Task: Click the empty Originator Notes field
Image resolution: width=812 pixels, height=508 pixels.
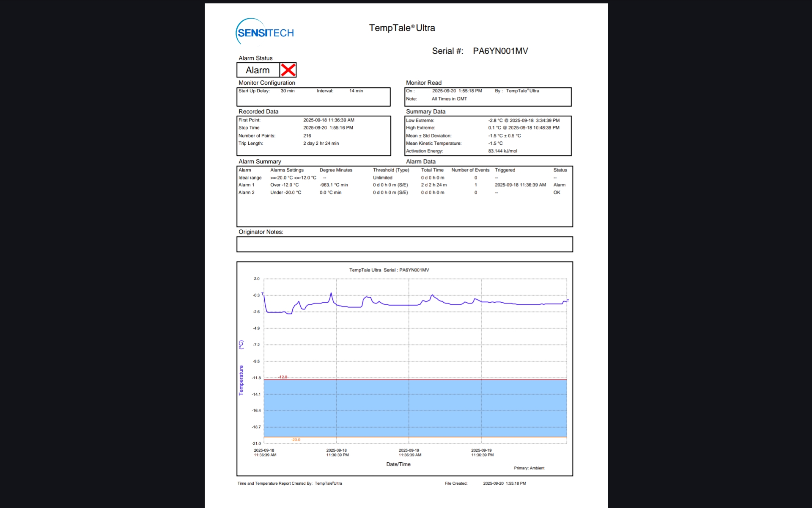Action: (404, 244)
